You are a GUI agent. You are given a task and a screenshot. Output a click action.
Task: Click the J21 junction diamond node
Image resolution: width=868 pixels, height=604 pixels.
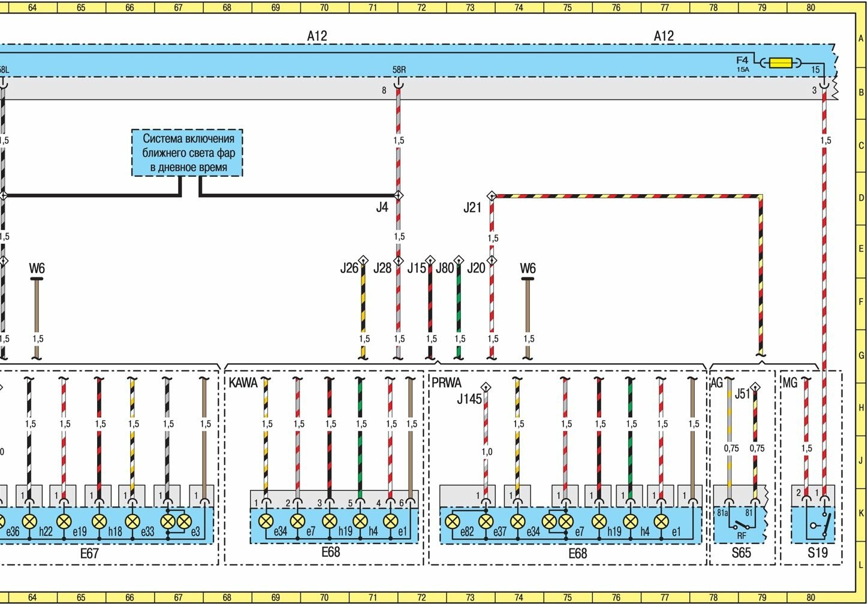point(492,195)
